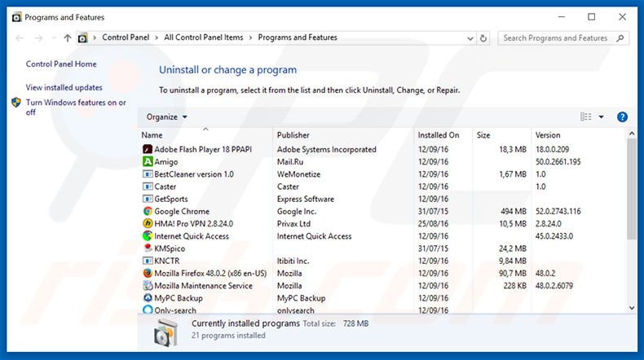
Task: Click the Privax Ltd publisher cell
Action: [x=293, y=224]
